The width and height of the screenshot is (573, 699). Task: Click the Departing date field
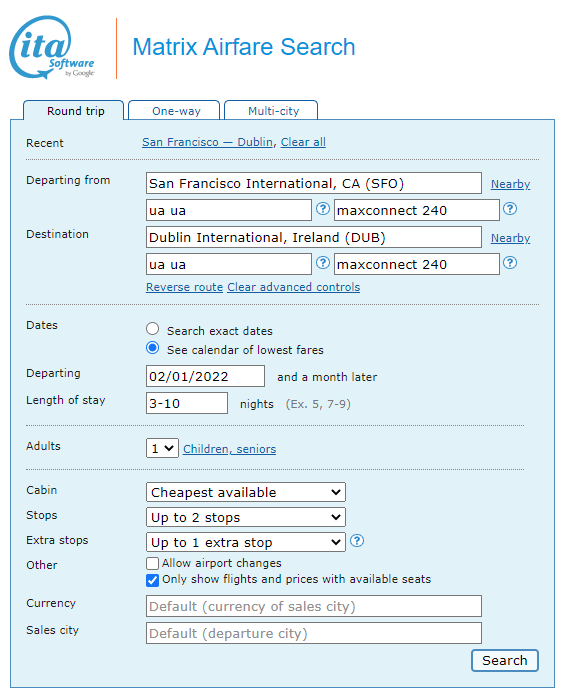click(205, 376)
